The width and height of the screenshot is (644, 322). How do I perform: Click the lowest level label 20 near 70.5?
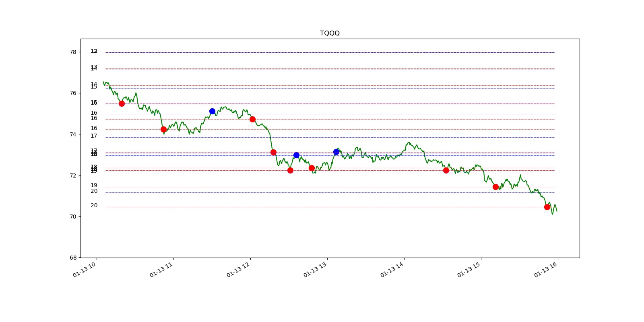[94, 205]
